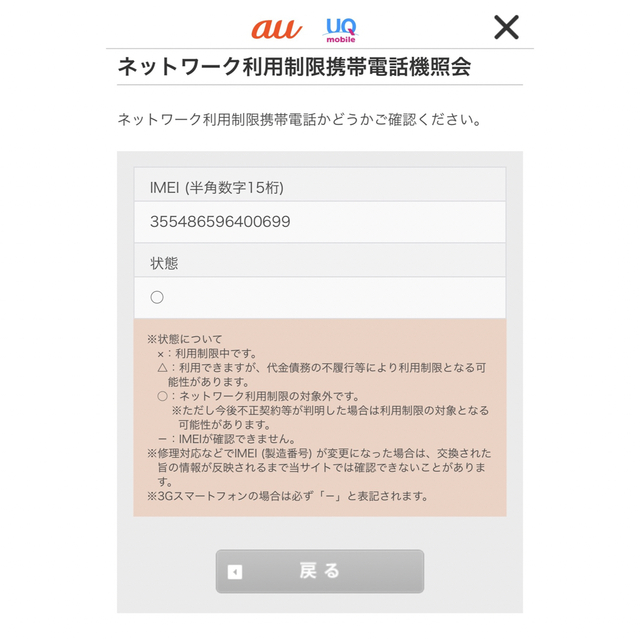Click the 利用制限中です explanation text
The height and width of the screenshot is (640, 640).
216,353
